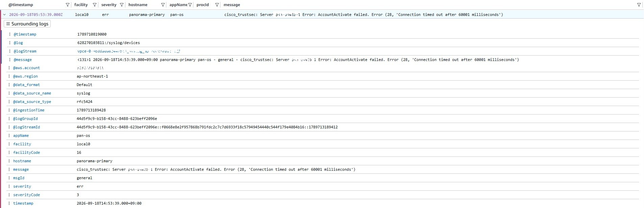Viewport: 644px width, 208px height.
Task: Select the severityCode value 3
Action: (x=78, y=195)
